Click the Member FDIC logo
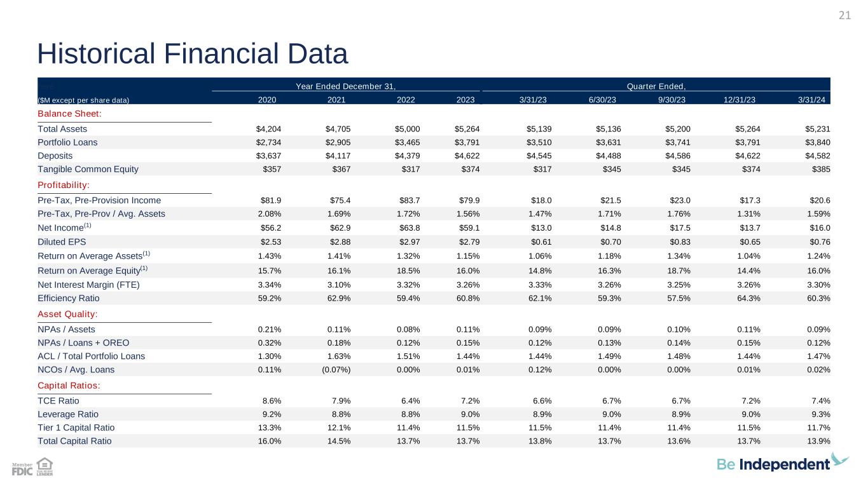 click(x=22, y=470)
